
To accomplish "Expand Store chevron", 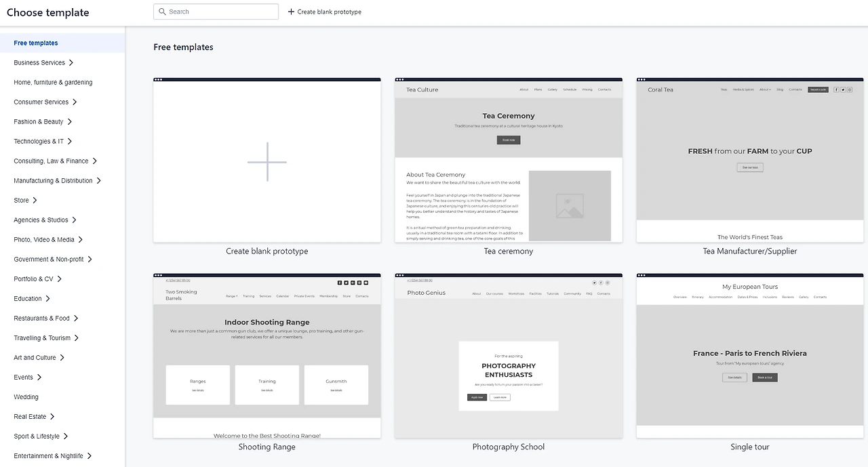I will tap(35, 200).
